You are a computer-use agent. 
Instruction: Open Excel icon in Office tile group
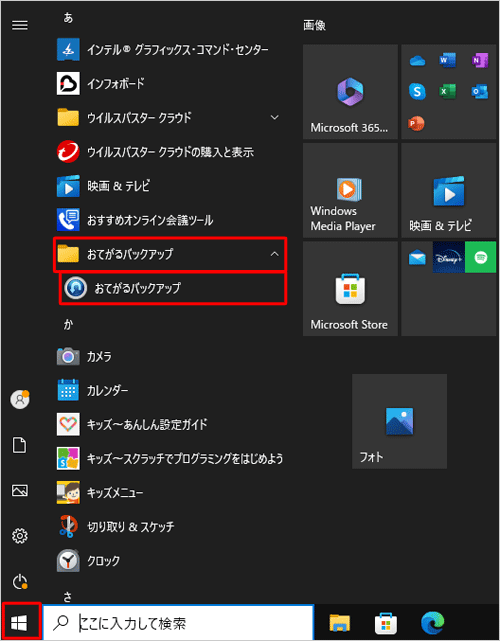(448, 92)
